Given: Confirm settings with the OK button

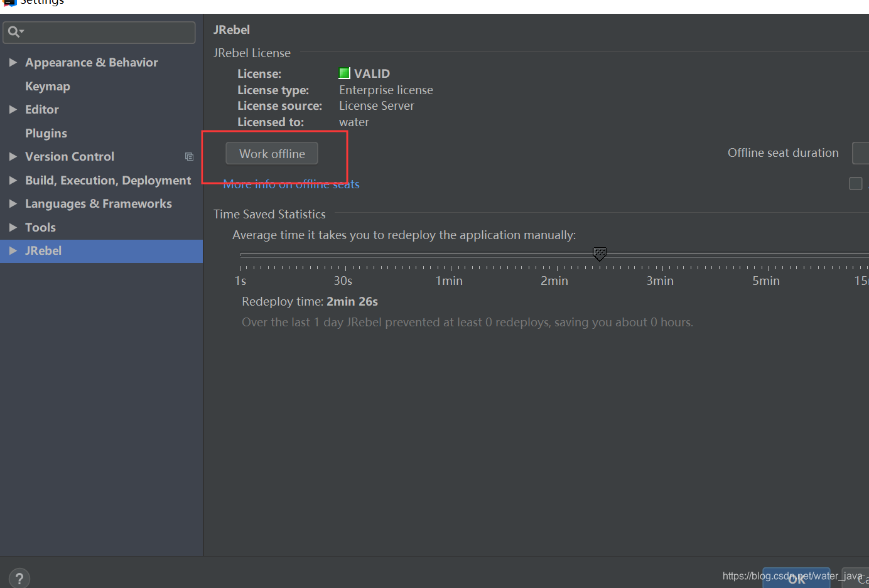Looking at the screenshot, I should point(796,578).
